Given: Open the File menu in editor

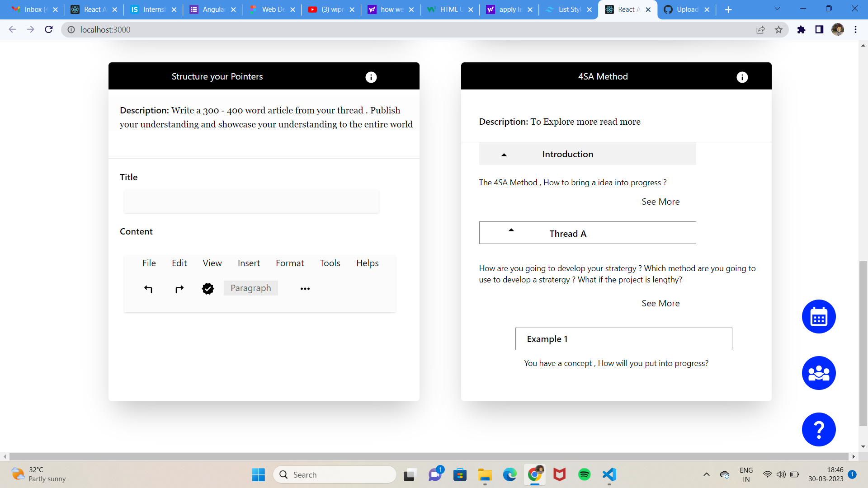Looking at the screenshot, I should click(149, 263).
